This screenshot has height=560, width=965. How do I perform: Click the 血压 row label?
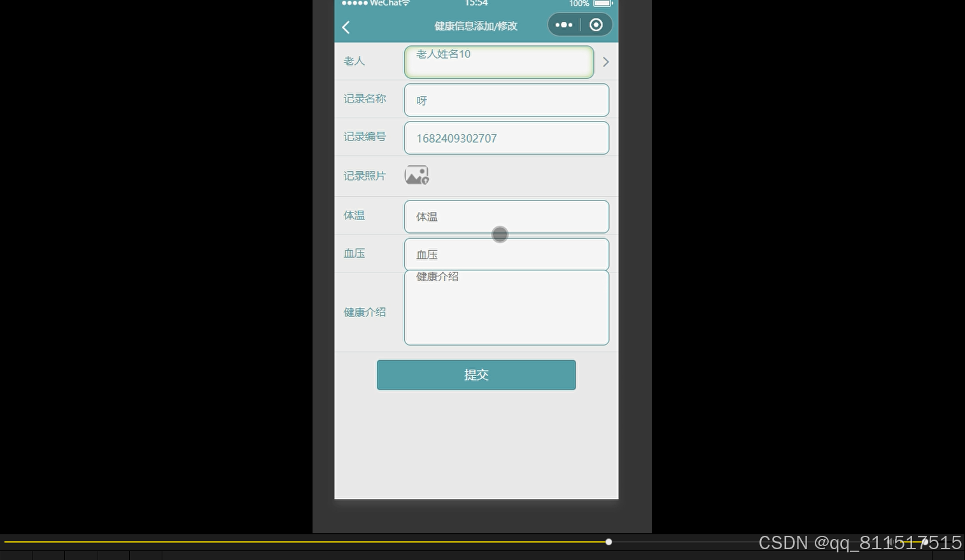click(354, 253)
